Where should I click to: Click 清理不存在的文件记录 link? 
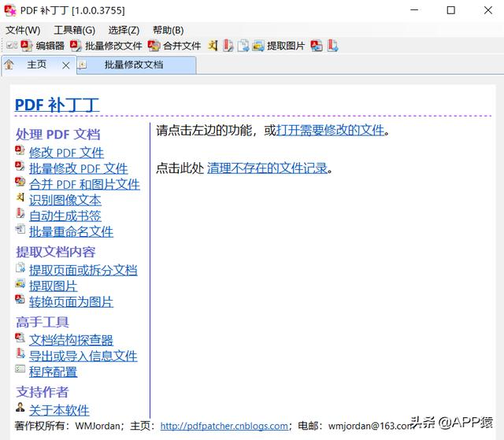click(x=267, y=168)
